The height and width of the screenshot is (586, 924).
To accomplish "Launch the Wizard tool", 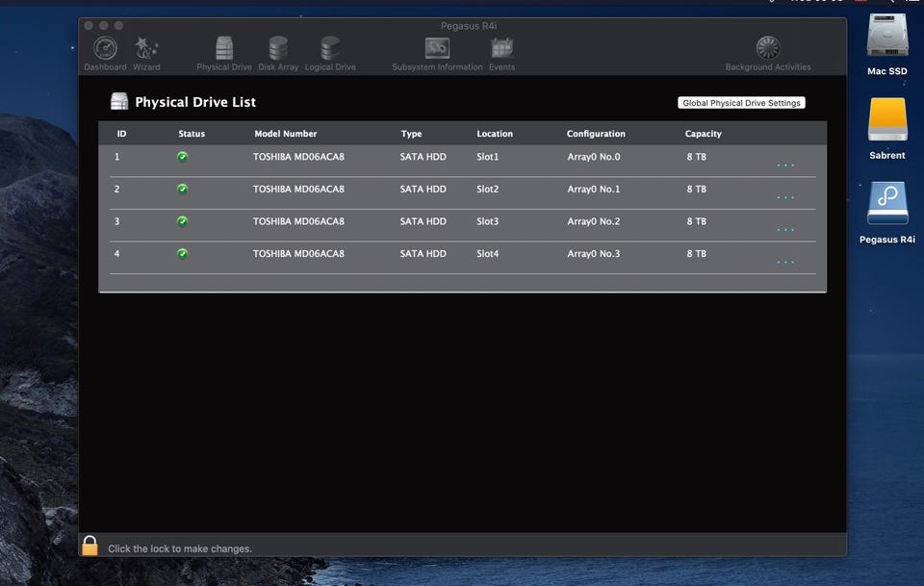I will click(146, 50).
